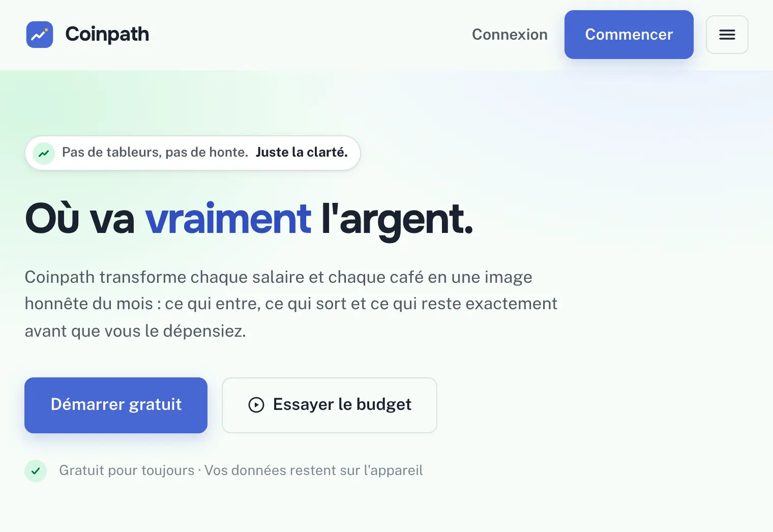Click the green checkmark beside Gratuit pour toujours
Viewport: 773px width, 532px height.
pos(36,471)
